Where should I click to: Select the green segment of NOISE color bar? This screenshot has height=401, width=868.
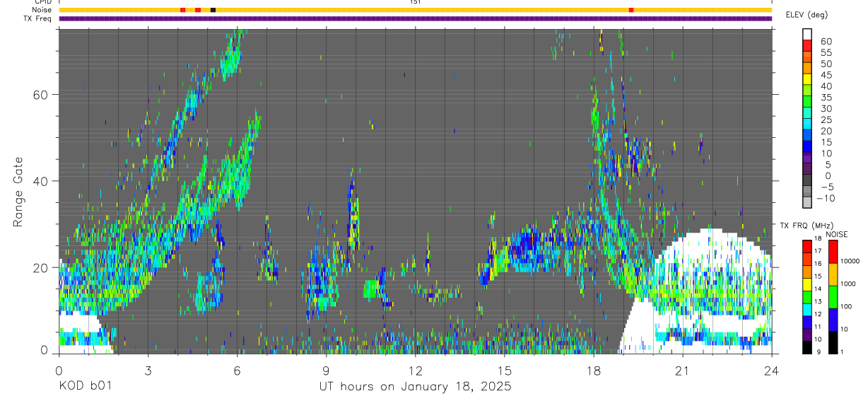coord(833,297)
